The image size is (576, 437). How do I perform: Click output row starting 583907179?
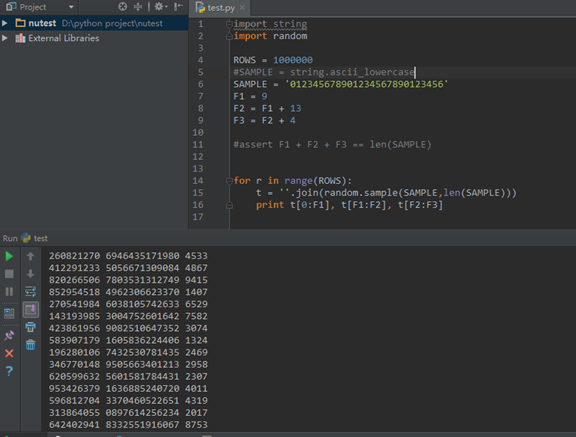(x=128, y=340)
